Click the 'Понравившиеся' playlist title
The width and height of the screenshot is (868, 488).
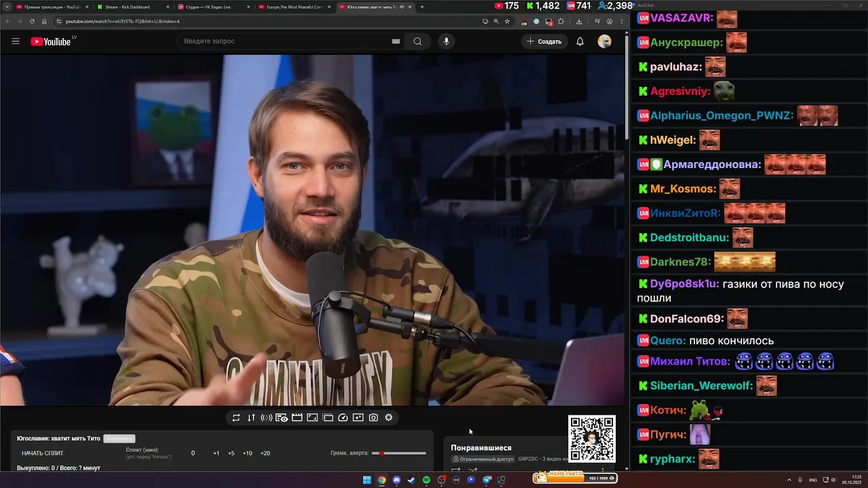pos(481,448)
